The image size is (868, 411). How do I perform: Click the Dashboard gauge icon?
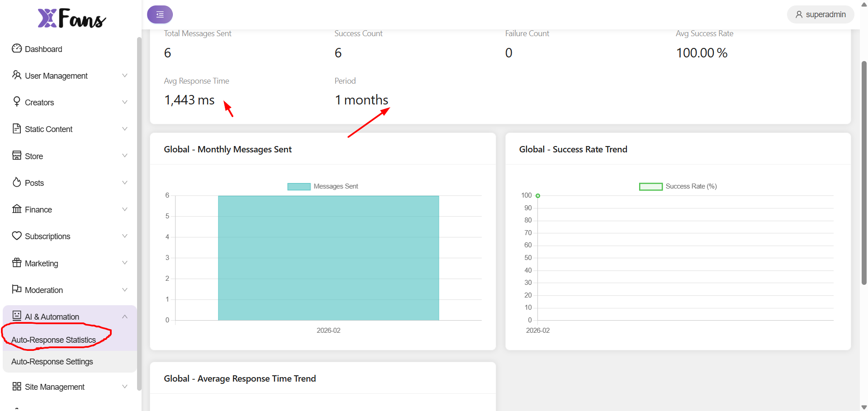[x=17, y=48]
